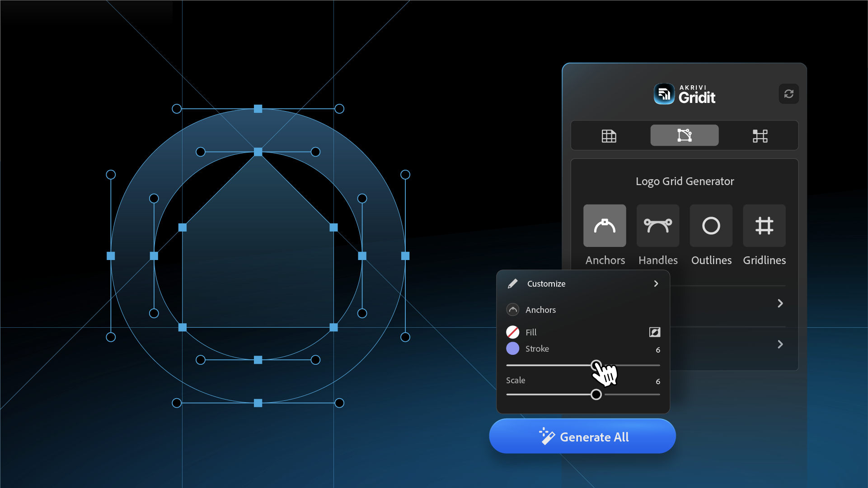The image size is (868, 488).
Task: Select the logo grid path tab
Action: [x=684, y=135]
